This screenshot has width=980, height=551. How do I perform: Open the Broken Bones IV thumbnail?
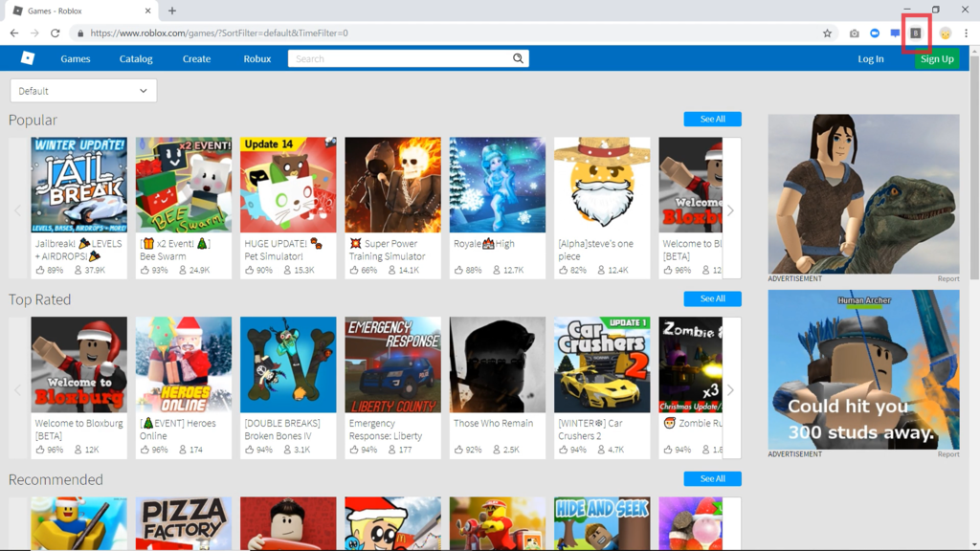[x=288, y=364]
